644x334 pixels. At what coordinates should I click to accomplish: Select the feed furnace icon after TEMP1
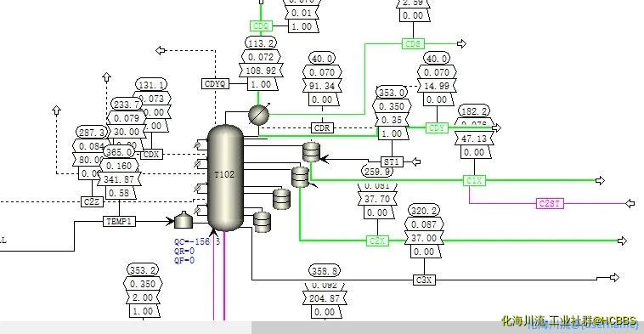click(x=184, y=220)
